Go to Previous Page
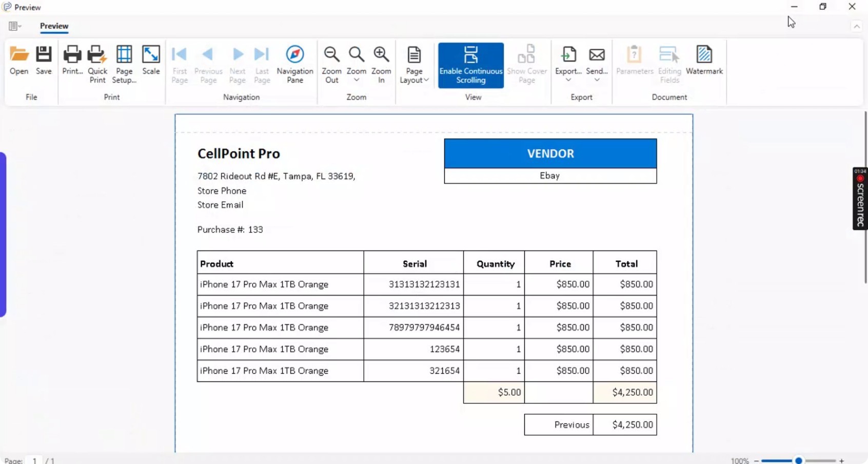This screenshot has height=464, width=868. click(208, 65)
